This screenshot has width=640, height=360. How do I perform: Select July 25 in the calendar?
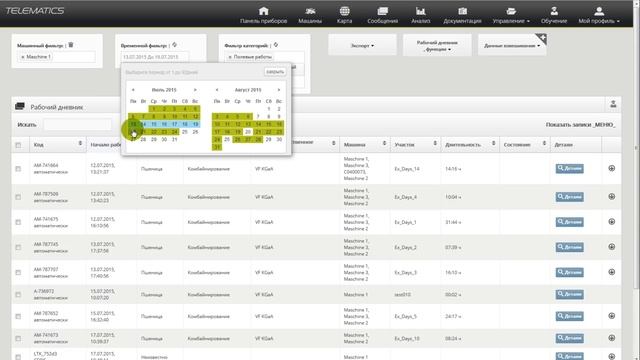tap(185, 132)
